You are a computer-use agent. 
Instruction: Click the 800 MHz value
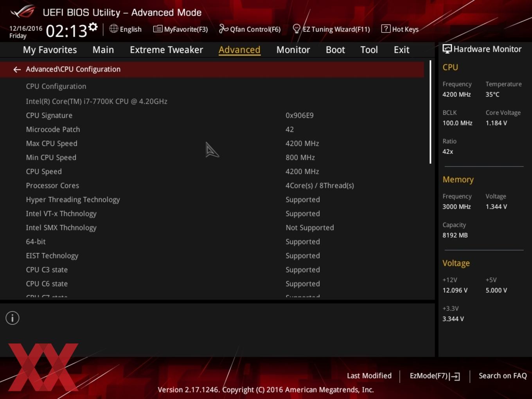300,158
